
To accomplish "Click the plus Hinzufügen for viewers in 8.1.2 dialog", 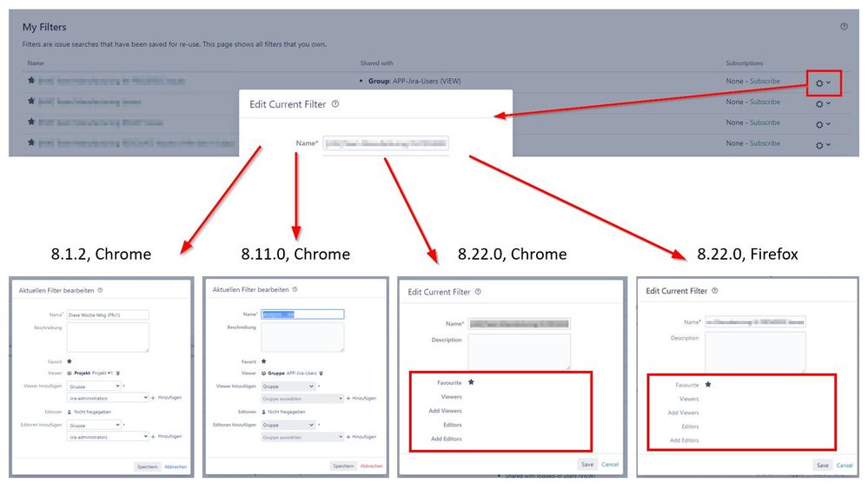I will click(166, 398).
